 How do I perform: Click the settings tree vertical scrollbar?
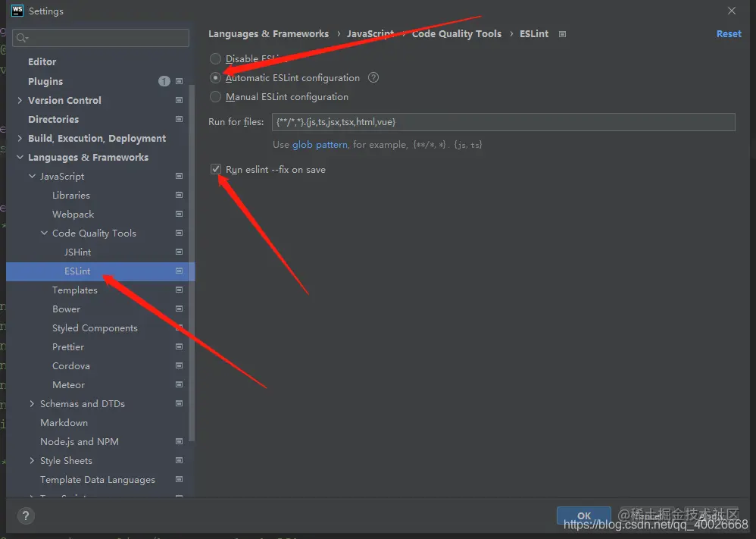192,263
